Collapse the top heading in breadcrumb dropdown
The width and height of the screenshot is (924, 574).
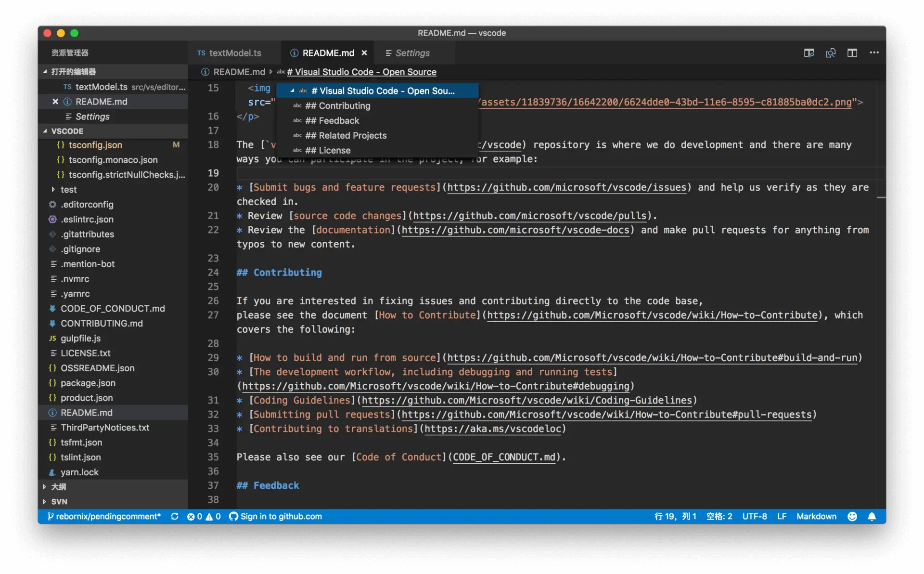click(292, 91)
